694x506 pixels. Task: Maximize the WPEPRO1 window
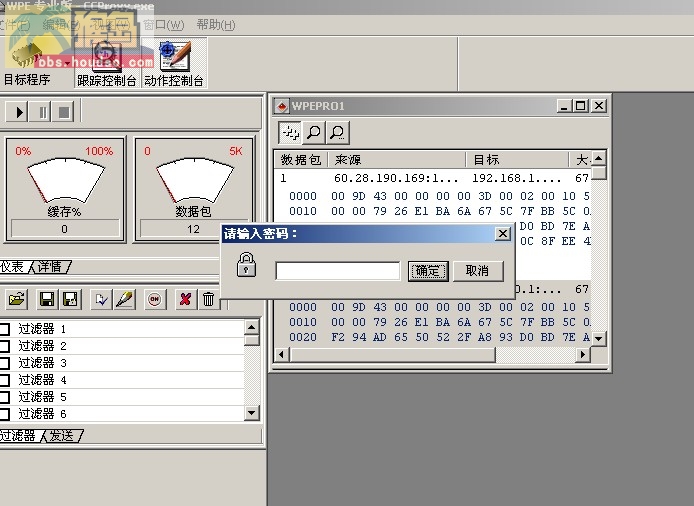coord(580,106)
